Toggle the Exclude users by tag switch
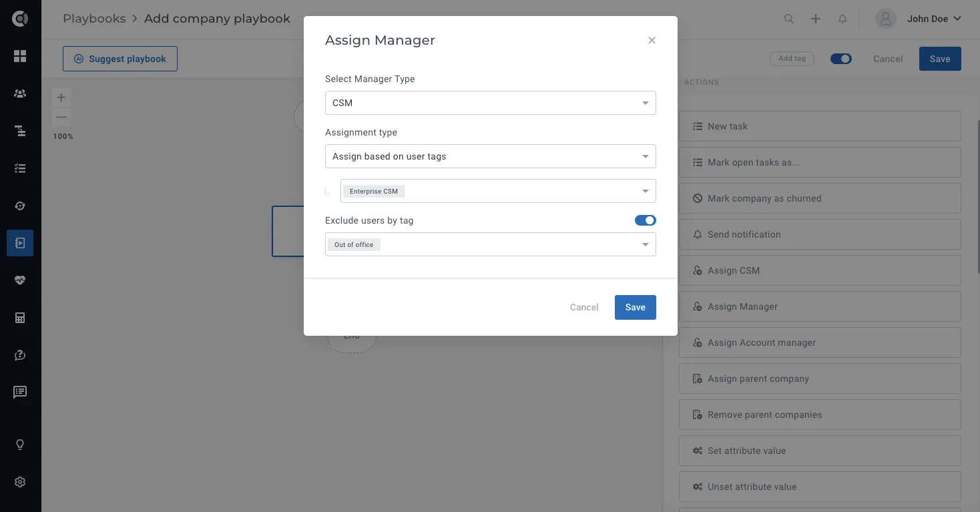This screenshot has width=980, height=512. 646,220
